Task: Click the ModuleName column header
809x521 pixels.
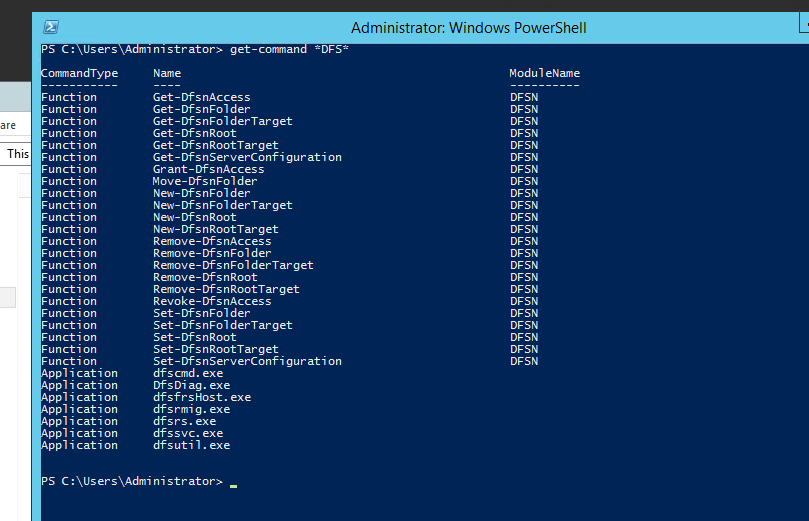Action: (x=544, y=73)
